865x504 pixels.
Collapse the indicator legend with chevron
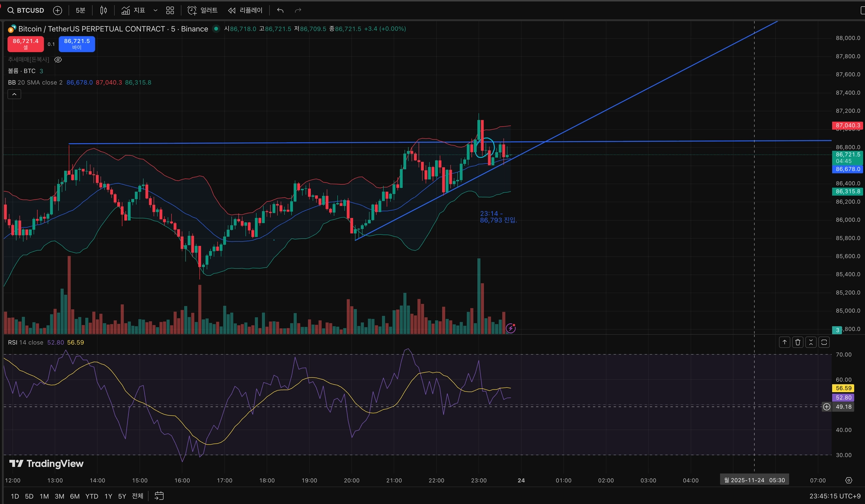[14, 94]
